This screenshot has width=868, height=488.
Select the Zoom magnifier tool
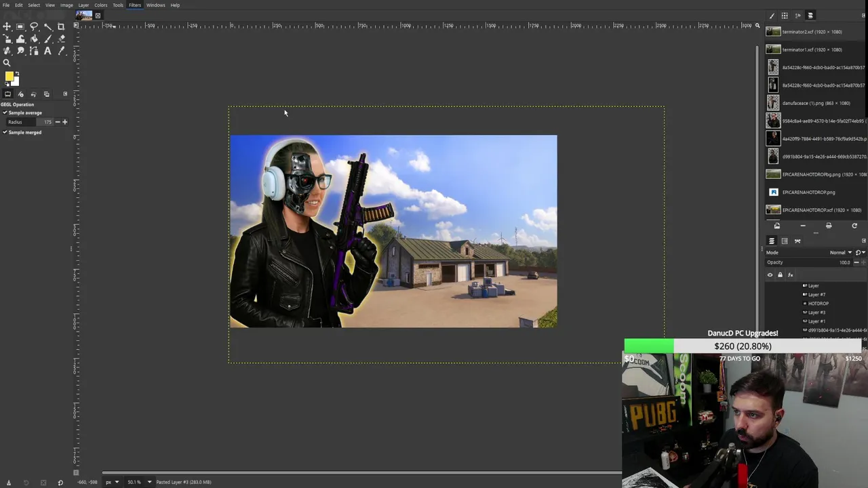coord(7,62)
